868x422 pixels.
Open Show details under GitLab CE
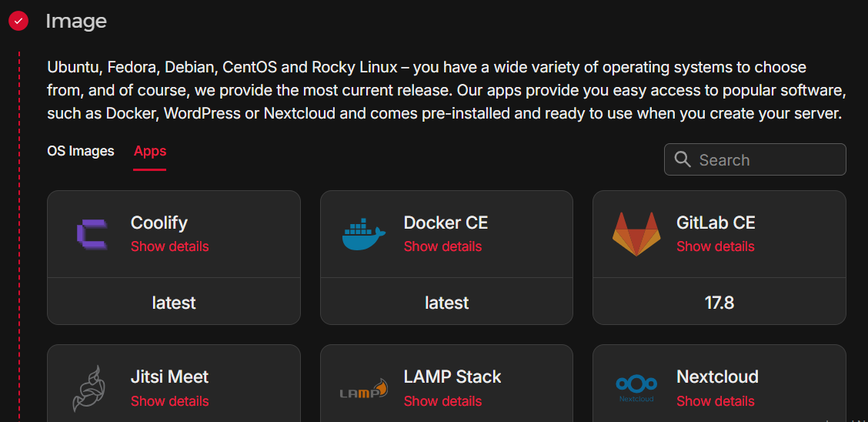coord(716,246)
